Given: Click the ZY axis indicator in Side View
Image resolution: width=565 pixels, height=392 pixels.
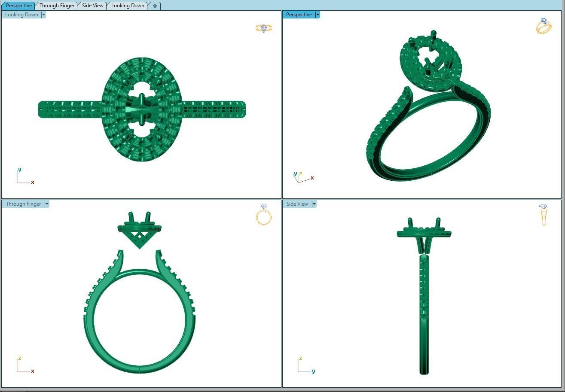Looking at the screenshot, I should (307, 365).
